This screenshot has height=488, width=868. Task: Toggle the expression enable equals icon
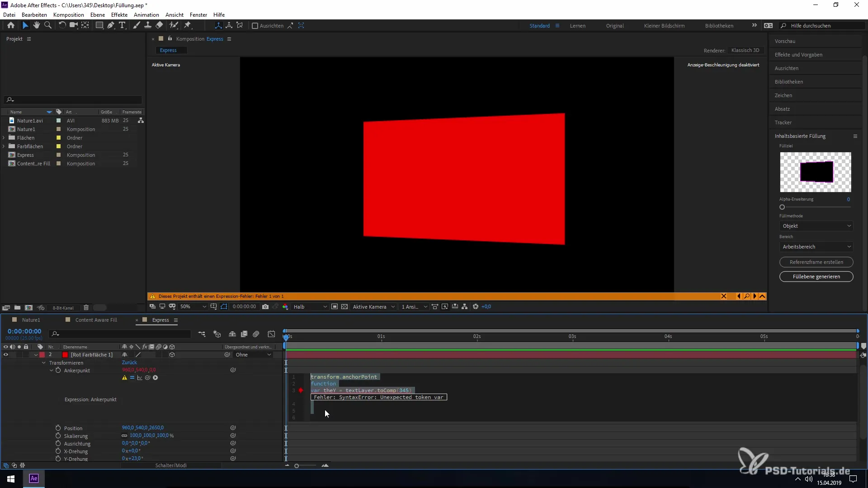coord(132,378)
